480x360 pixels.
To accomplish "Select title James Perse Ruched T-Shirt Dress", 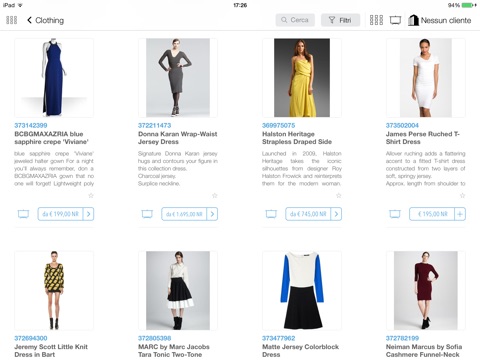I will (423, 138).
